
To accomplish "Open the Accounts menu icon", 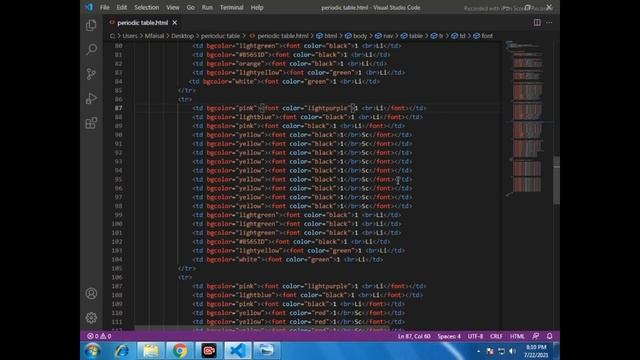I will point(91,293).
